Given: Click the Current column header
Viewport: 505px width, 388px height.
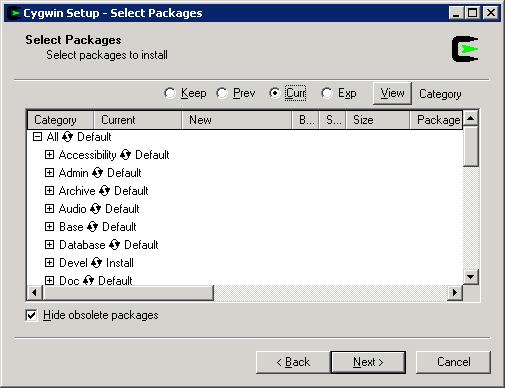Looking at the screenshot, I should pos(137,120).
